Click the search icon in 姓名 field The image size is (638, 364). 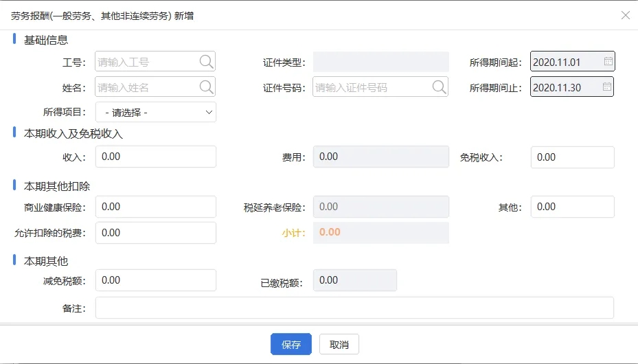coord(206,87)
